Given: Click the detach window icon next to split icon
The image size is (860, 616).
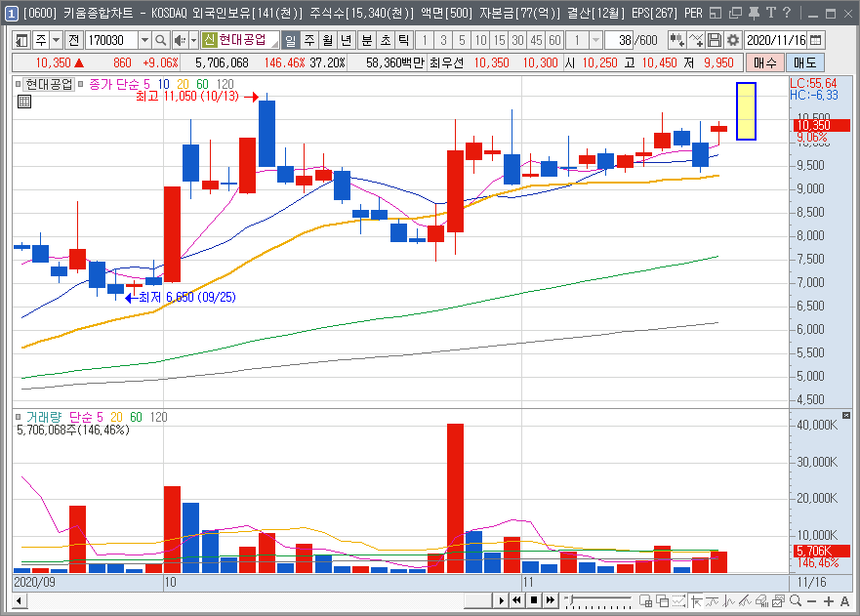Looking at the screenshot, I should [735, 13].
